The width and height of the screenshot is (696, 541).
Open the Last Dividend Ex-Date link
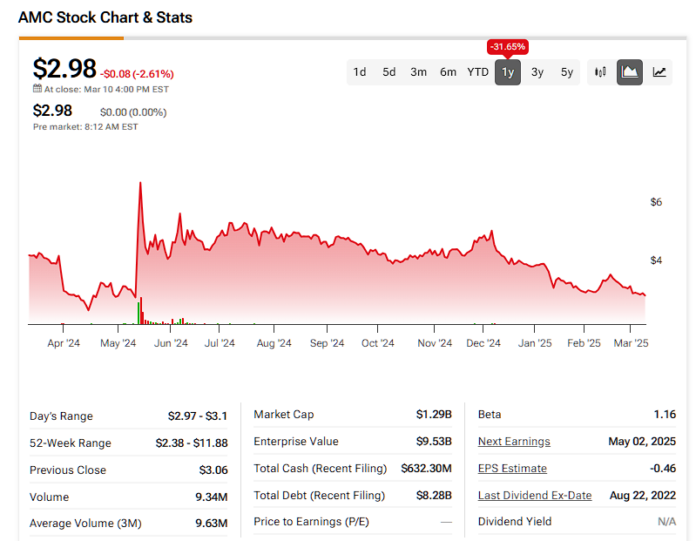pyautogui.click(x=534, y=495)
